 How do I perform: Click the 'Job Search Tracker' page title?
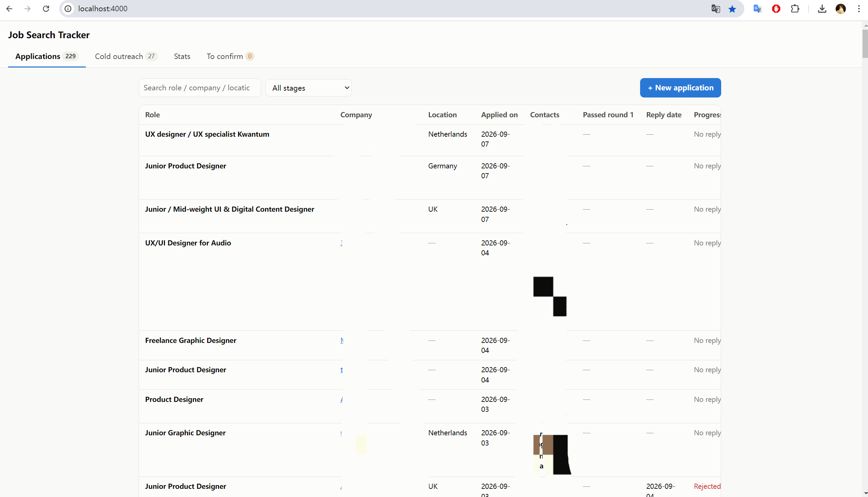pos(49,35)
